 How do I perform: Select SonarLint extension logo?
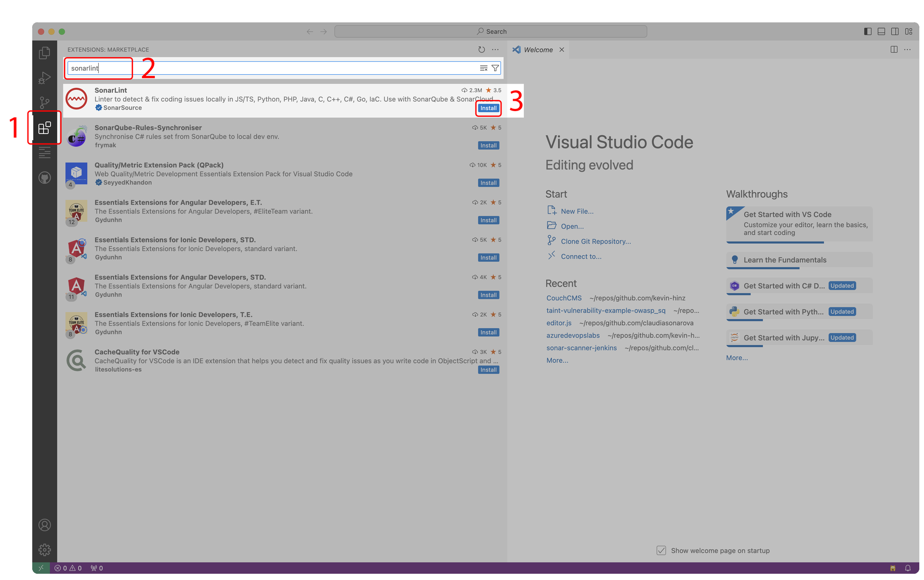pos(76,99)
